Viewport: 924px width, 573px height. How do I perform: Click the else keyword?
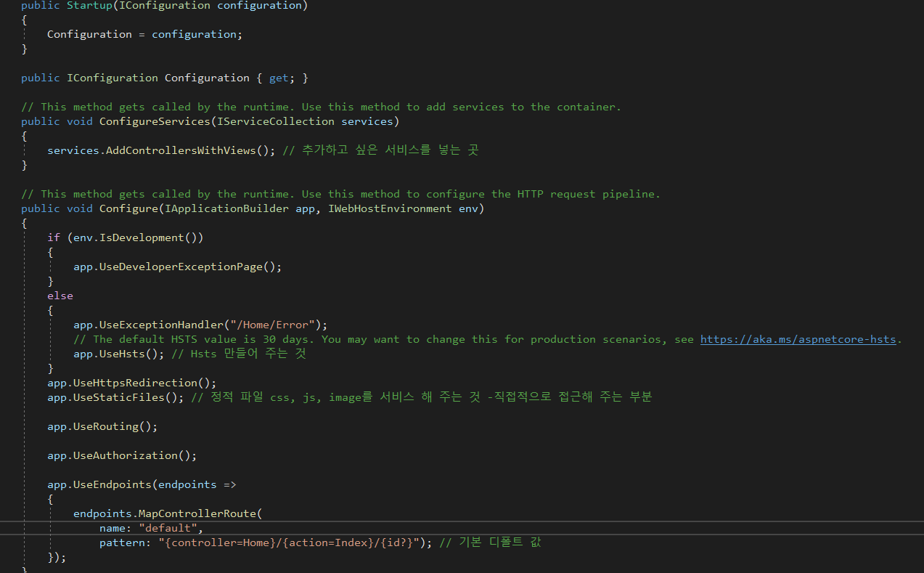pos(60,296)
